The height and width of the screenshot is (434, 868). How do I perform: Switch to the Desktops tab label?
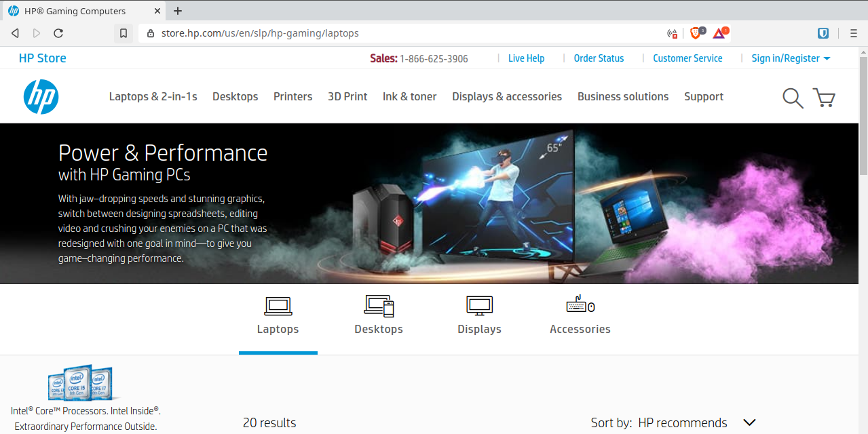click(x=379, y=329)
